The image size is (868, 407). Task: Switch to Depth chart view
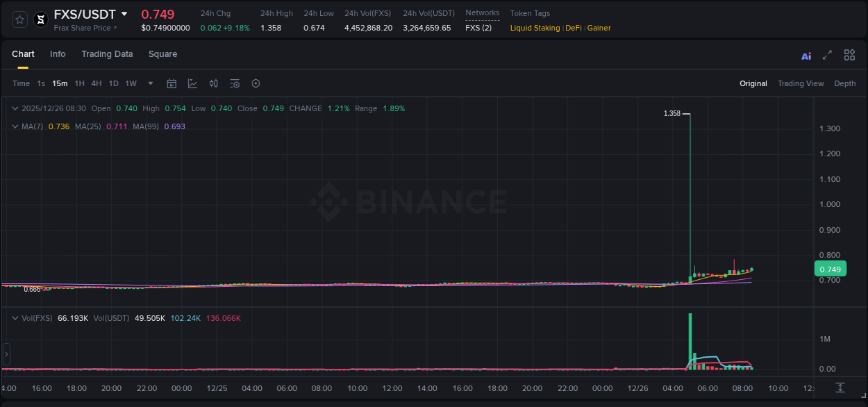pyautogui.click(x=845, y=83)
